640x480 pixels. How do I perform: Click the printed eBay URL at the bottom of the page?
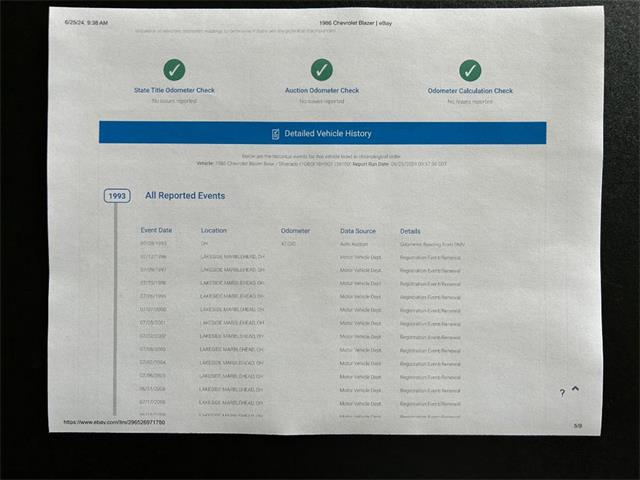pos(114,422)
